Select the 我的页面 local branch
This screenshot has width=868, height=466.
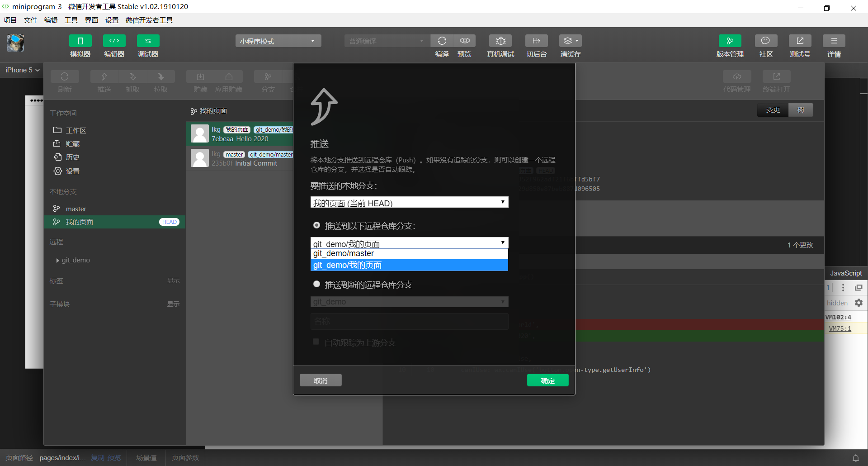[x=114, y=222]
